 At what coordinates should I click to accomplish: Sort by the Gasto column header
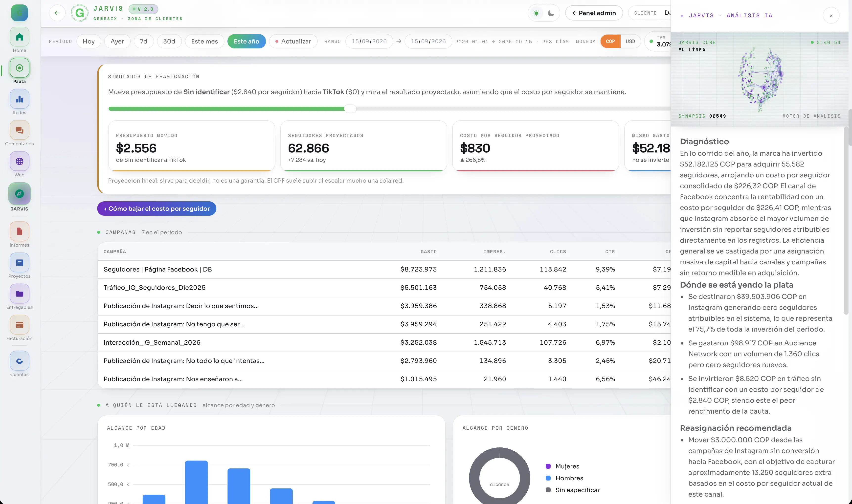pyautogui.click(x=429, y=252)
